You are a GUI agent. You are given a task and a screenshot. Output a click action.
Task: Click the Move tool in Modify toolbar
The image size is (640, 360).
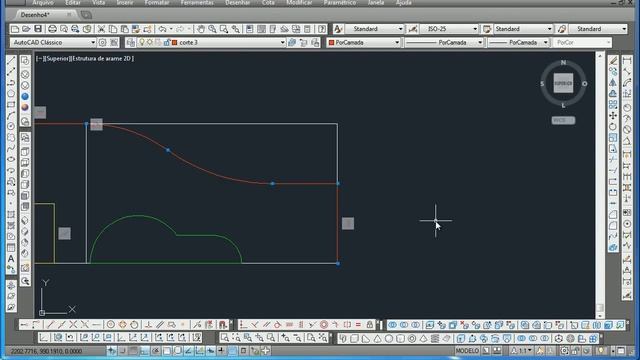tap(613, 116)
